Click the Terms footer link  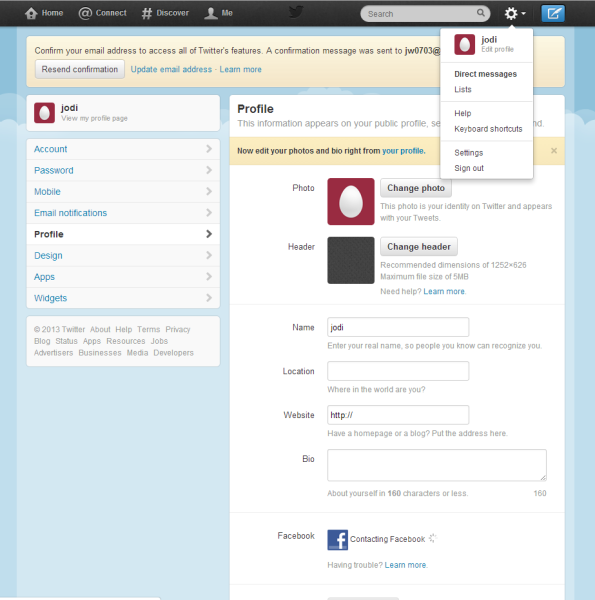(x=148, y=329)
